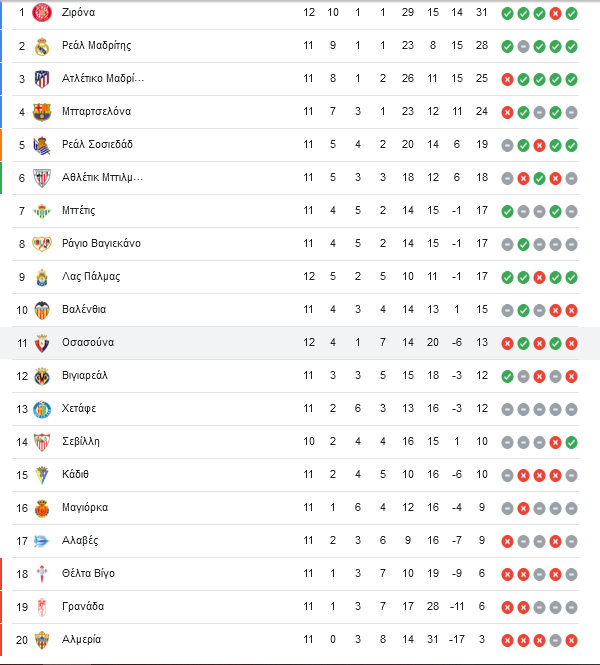Click the Alavés blue crest icon

tap(42, 541)
